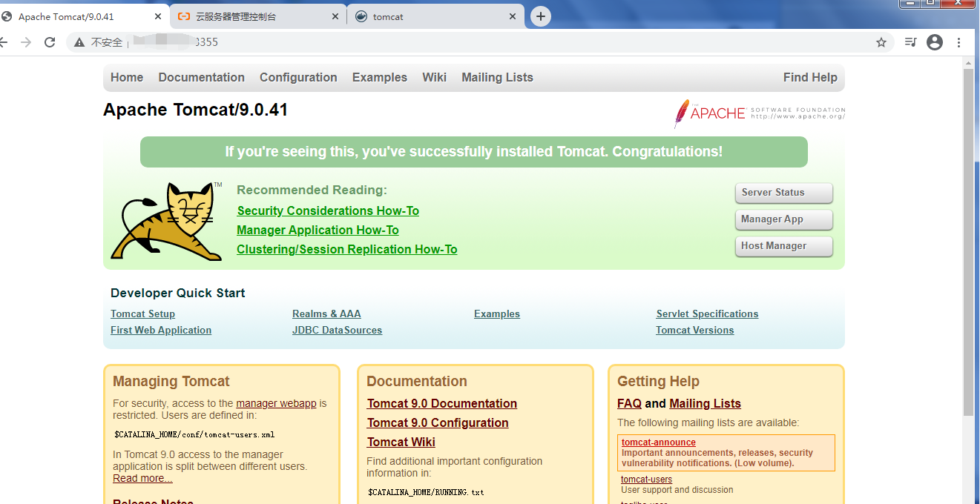Close the 云服务器管理控制台 tab

pos(335,16)
